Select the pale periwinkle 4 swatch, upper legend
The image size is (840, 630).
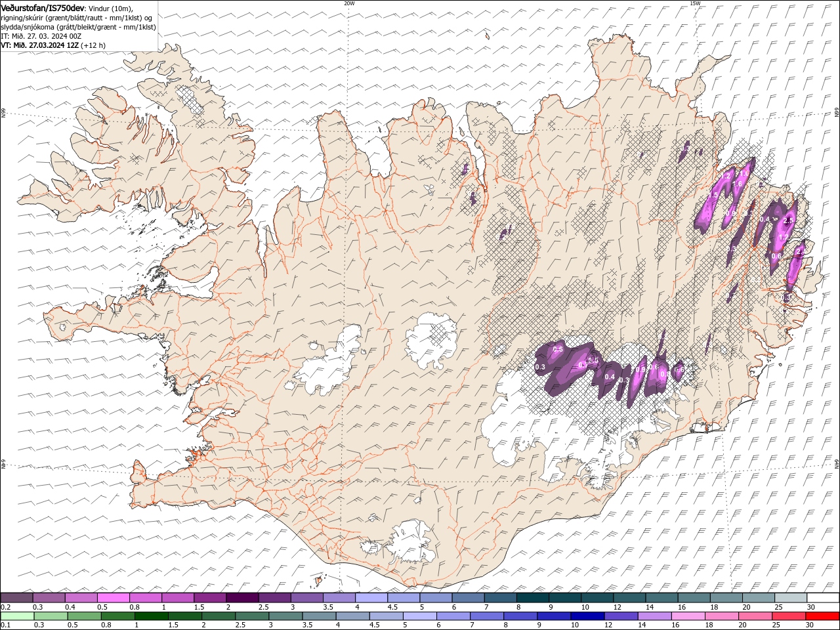tap(371, 598)
